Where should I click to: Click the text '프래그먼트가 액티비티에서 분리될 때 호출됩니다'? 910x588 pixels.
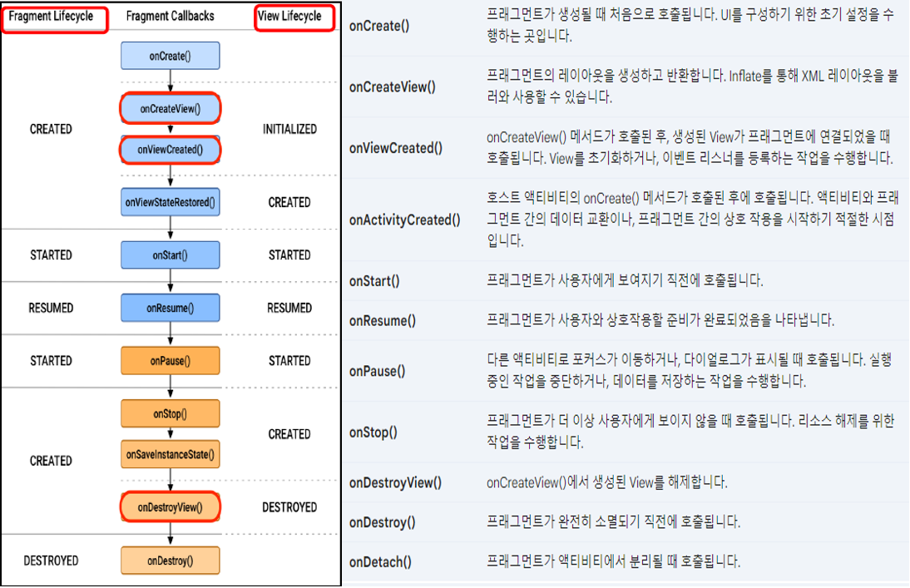tap(613, 561)
